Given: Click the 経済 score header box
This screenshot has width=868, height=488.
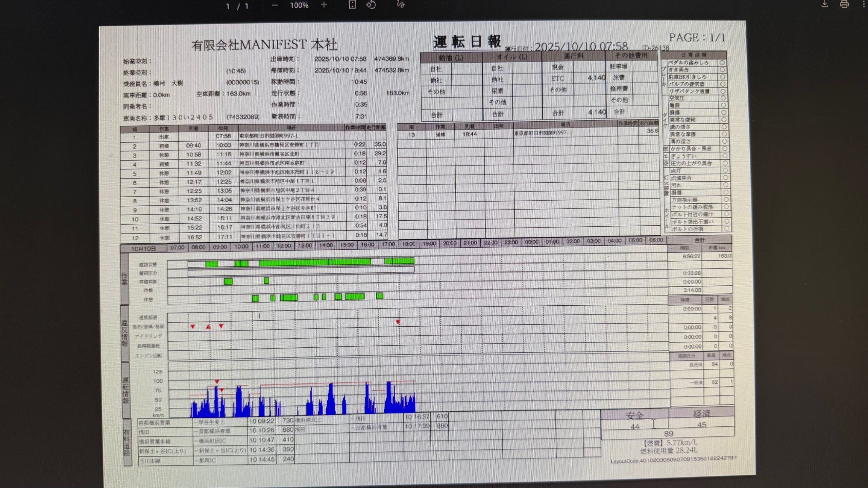Looking at the screenshot, I should (701, 413).
